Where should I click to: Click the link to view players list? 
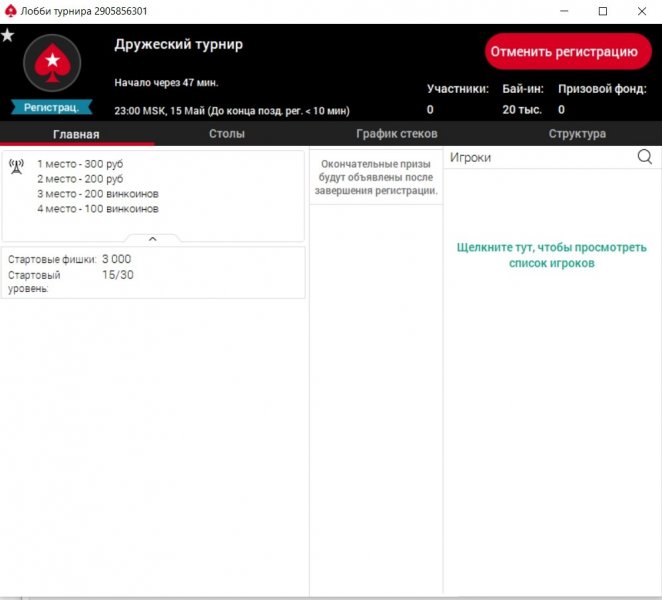point(551,255)
